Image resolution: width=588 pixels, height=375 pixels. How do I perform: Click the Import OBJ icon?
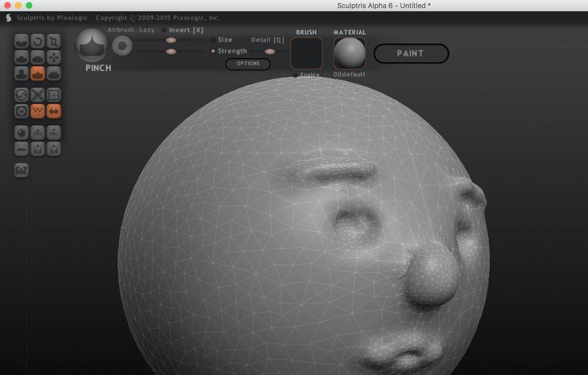click(37, 133)
